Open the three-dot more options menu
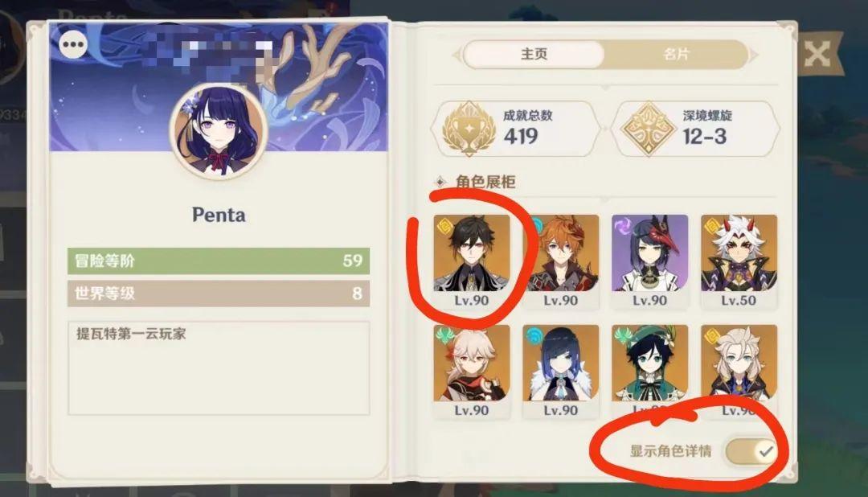868x497 pixels. (74, 44)
